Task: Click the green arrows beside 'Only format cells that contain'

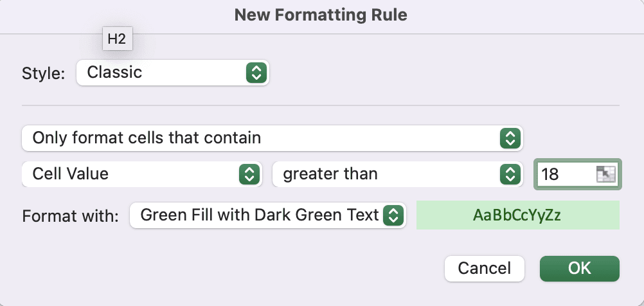Action: (x=509, y=138)
